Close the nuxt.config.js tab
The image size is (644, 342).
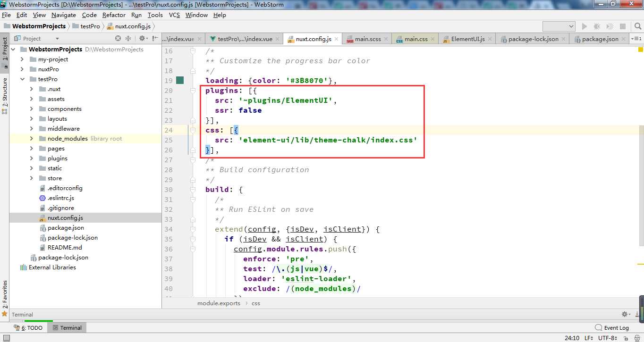337,39
